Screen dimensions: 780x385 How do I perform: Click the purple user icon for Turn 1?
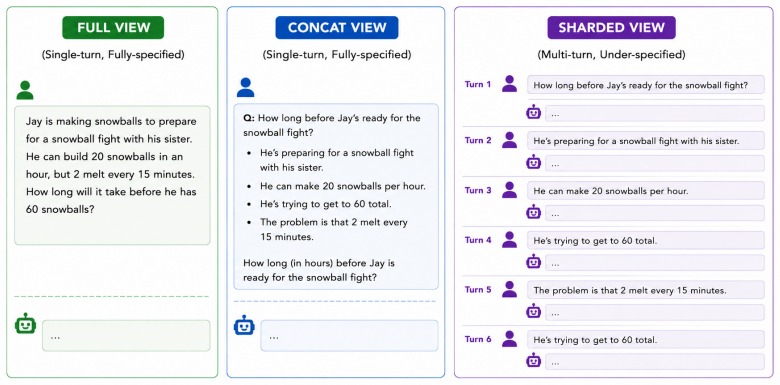pos(509,84)
